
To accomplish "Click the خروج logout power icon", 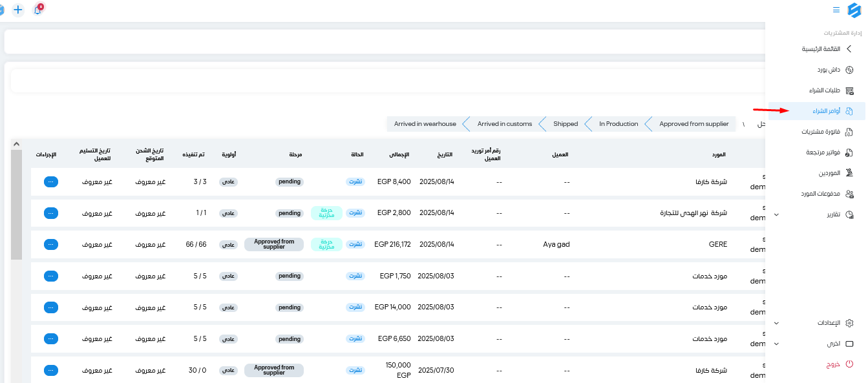I will (x=850, y=364).
